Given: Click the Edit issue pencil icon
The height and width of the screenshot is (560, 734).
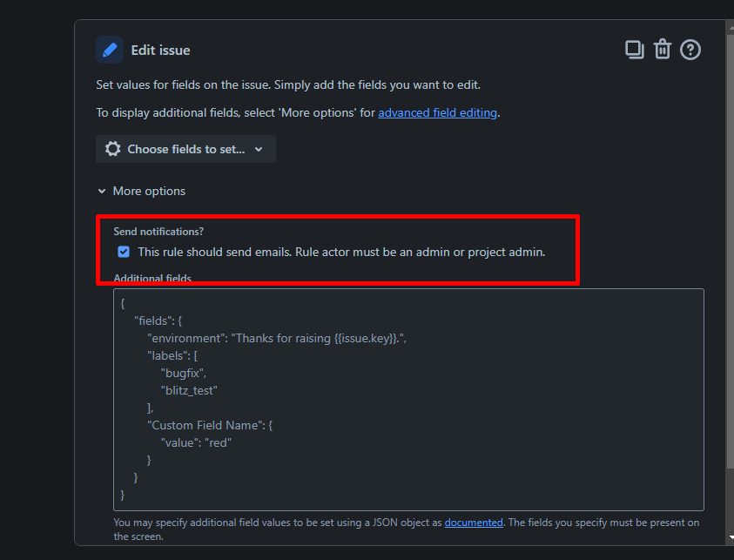Looking at the screenshot, I should [110, 50].
